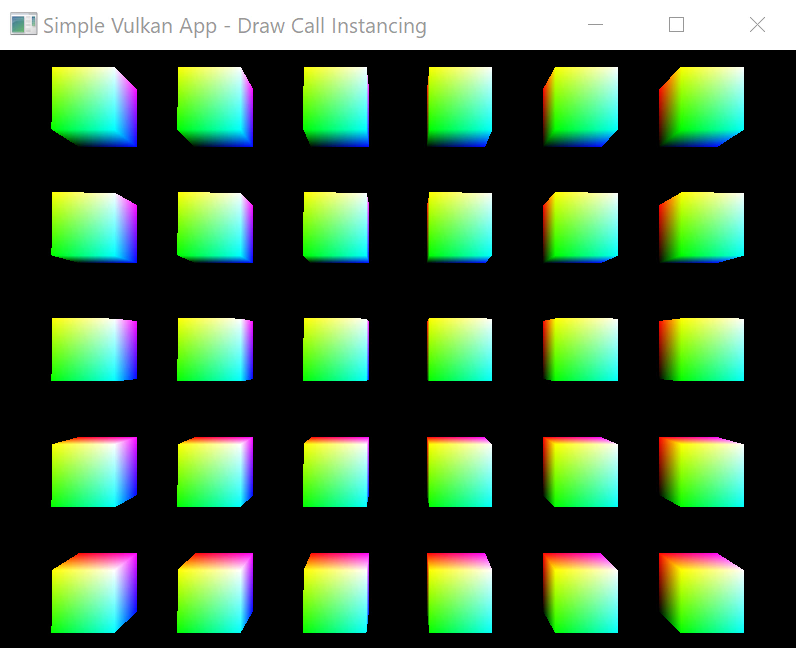Click the first cube in the middle row
The height and width of the screenshot is (648, 796).
94,350
